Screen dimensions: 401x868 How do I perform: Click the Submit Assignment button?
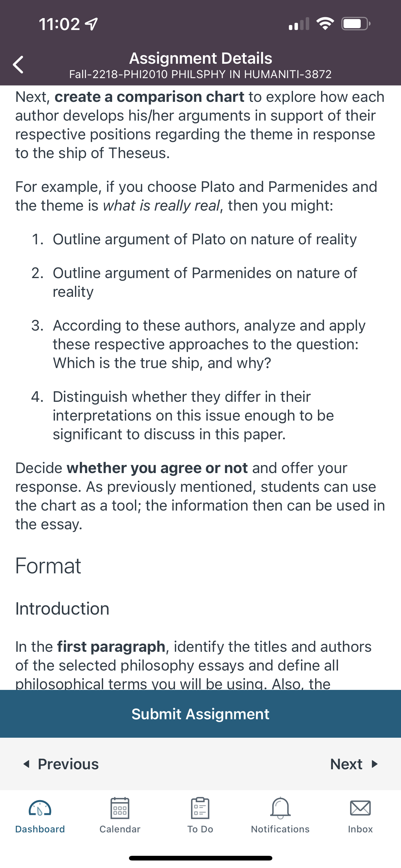coord(200,714)
